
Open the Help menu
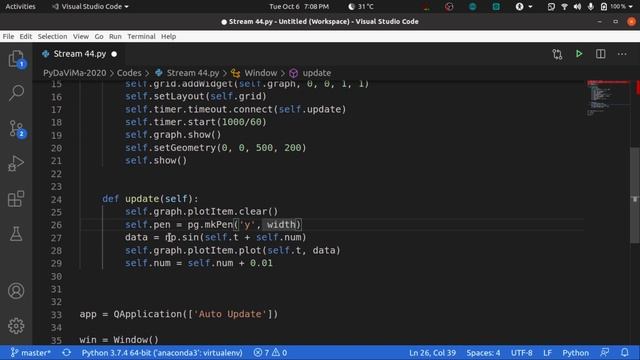[x=168, y=36]
